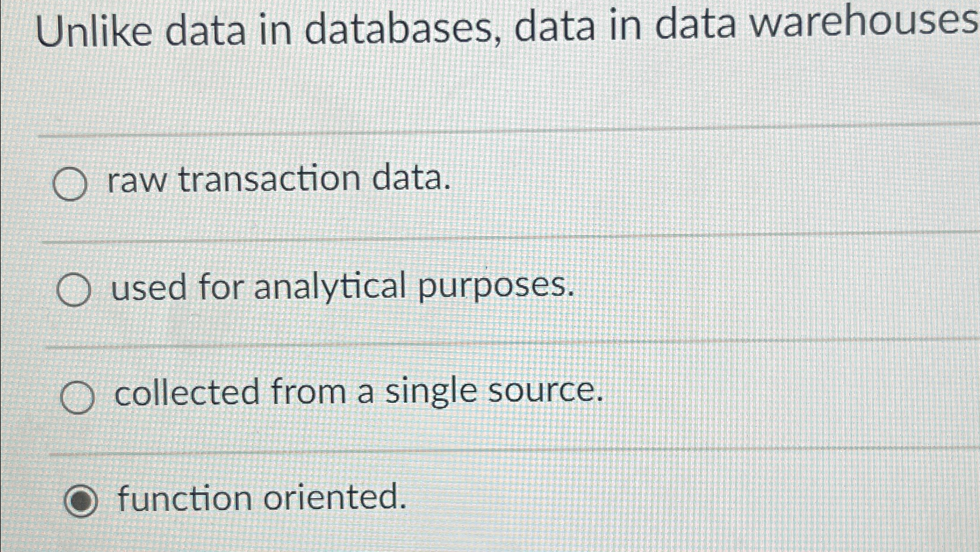Click the 'function oriented.' answer text
Viewport: 980px width, 552px height.
261,498
